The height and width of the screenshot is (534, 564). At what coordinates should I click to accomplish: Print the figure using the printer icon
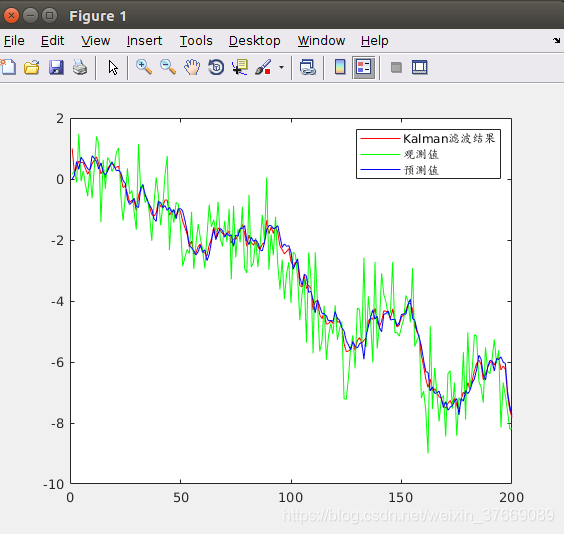tap(80, 67)
